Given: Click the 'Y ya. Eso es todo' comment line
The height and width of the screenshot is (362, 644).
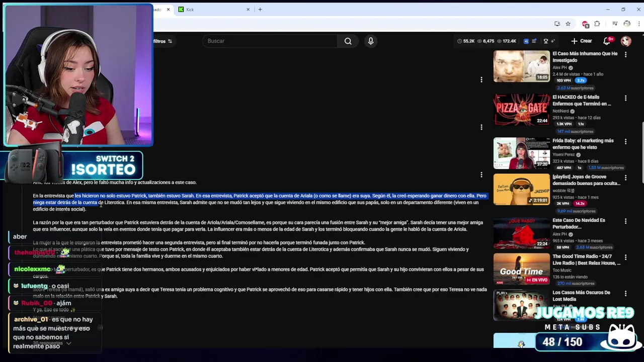Looking at the screenshot, I should tap(54, 310).
